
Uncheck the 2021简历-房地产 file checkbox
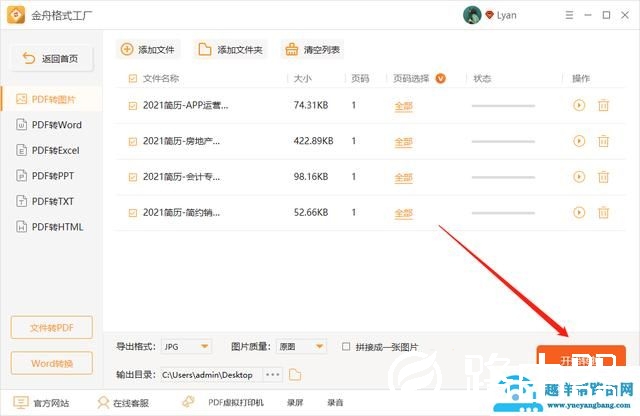point(133,142)
